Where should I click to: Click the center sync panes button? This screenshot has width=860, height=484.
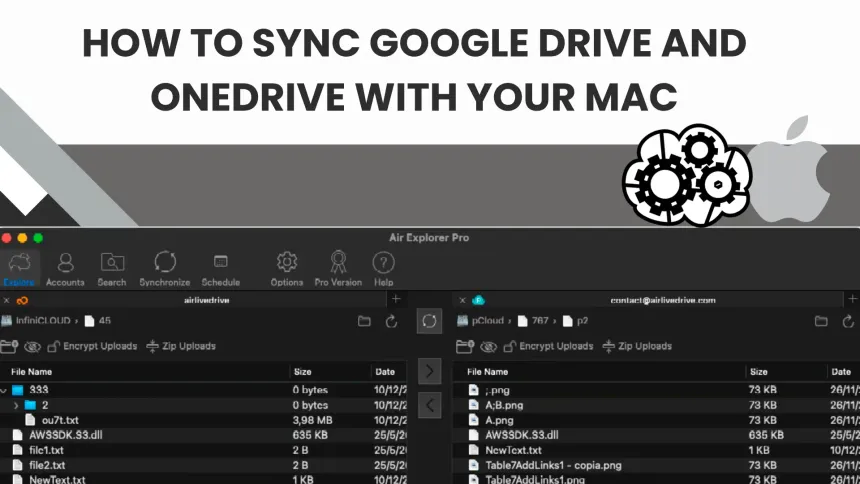[429, 321]
